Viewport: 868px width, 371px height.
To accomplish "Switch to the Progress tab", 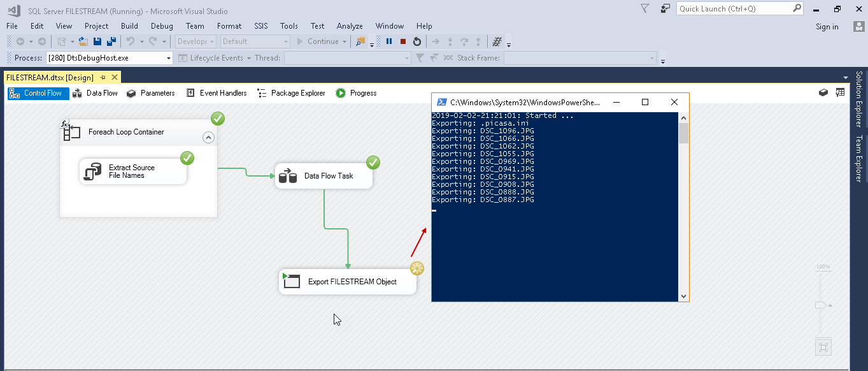I will (357, 93).
